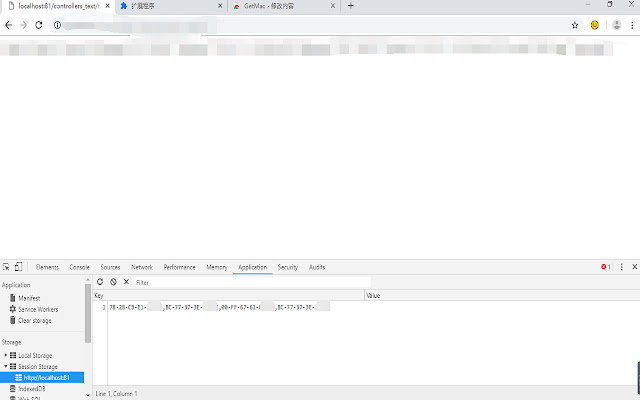Close the extensions browser tab

pyautogui.click(x=220, y=6)
